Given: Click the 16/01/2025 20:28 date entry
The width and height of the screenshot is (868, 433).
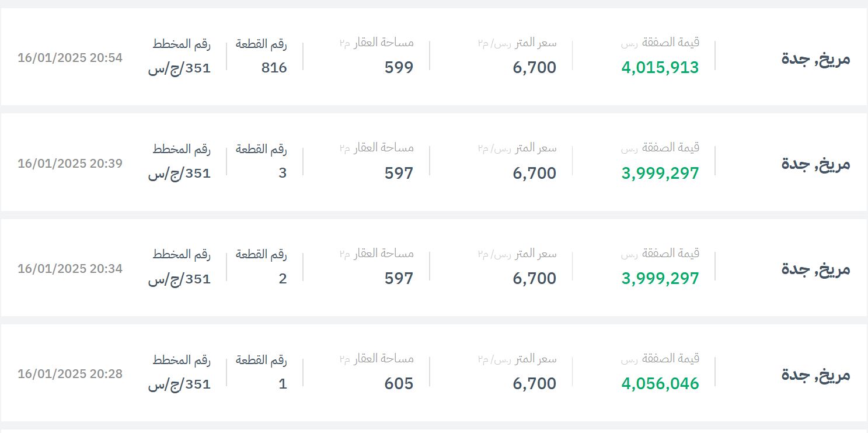Looking at the screenshot, I should click(x=70, y=374).
